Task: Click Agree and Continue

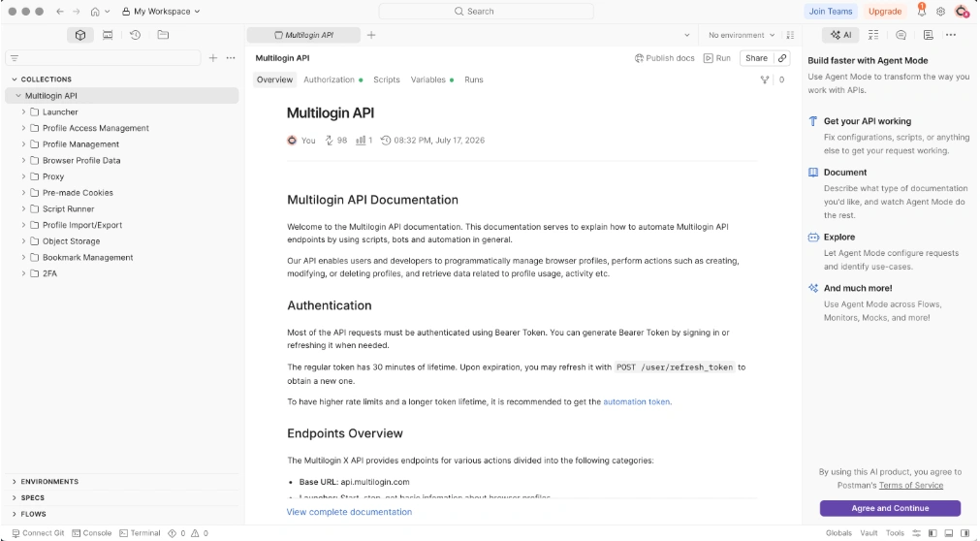Action: click(890, 508)
